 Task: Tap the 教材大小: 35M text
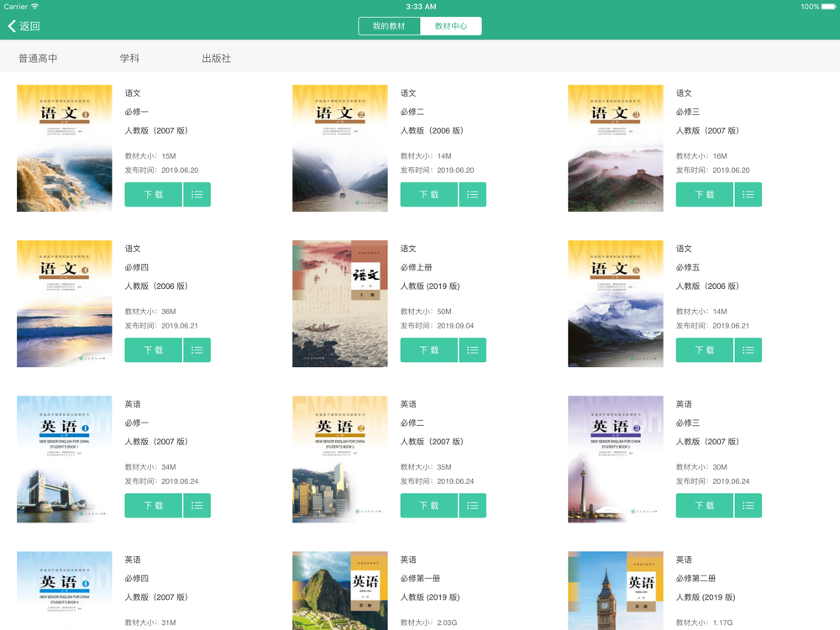426,466
